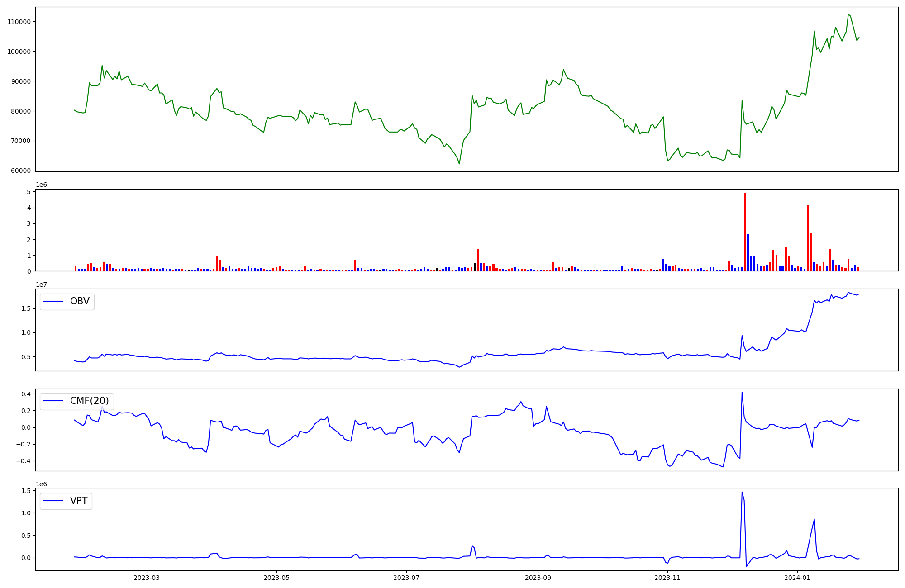The height and width of the screenshot is (588, 905).
Task: Click the 90000 price axis label
Action: pos(20,81)
